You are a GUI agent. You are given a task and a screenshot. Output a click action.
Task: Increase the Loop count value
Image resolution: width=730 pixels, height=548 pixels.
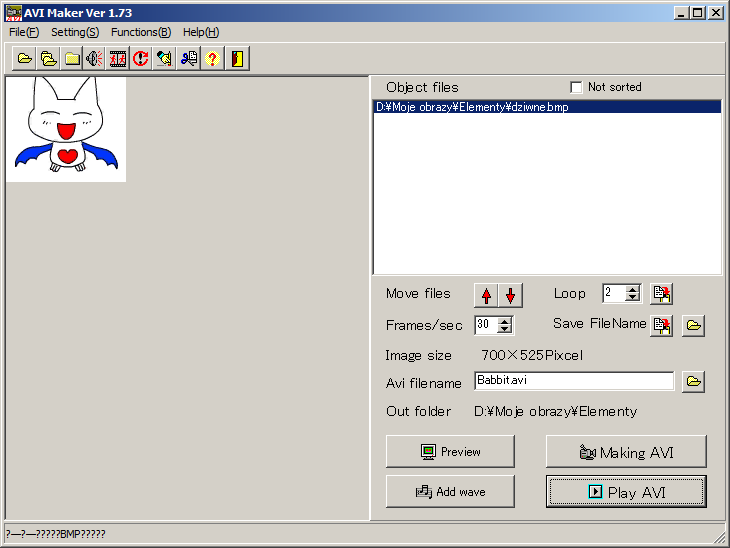(632, 290)
